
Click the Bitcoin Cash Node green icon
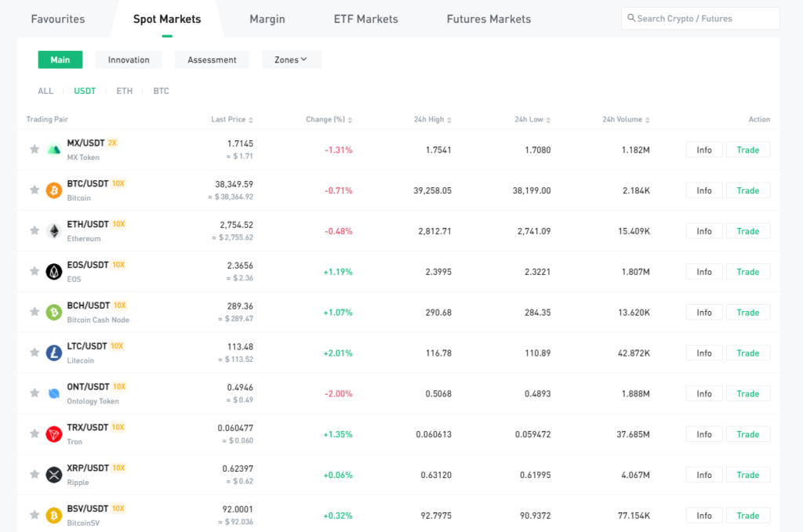pos(54,312)
